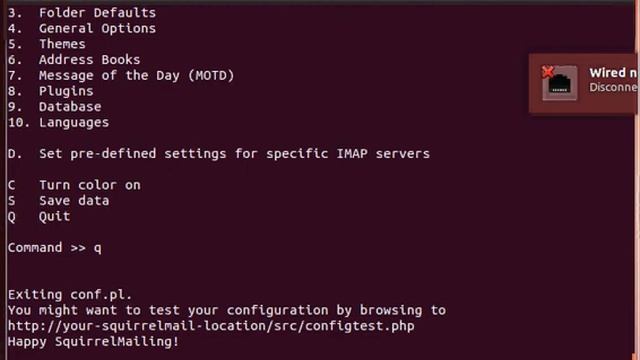640x360 pixels.
Task: Click the red X badge on network icon
Action: point(548,72)
